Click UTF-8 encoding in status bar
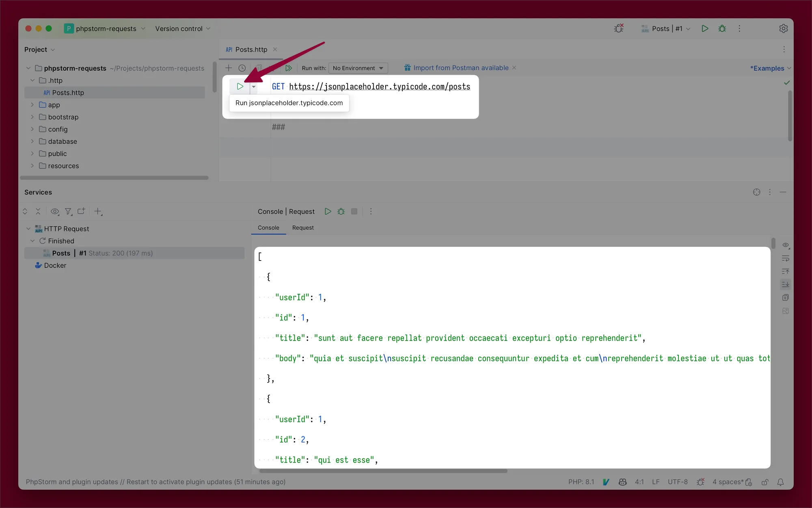812x508 pixels. (678, 482)
